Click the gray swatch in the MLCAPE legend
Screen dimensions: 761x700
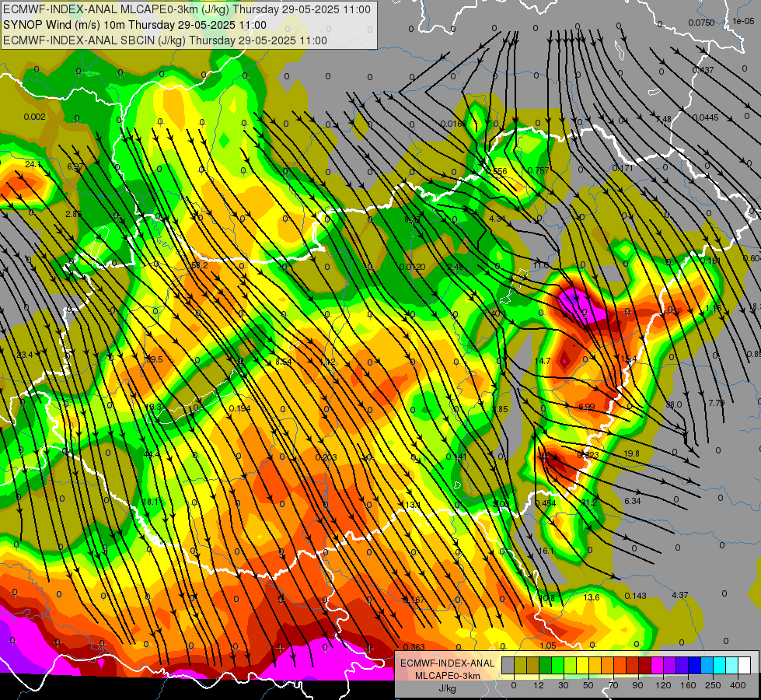508,665
